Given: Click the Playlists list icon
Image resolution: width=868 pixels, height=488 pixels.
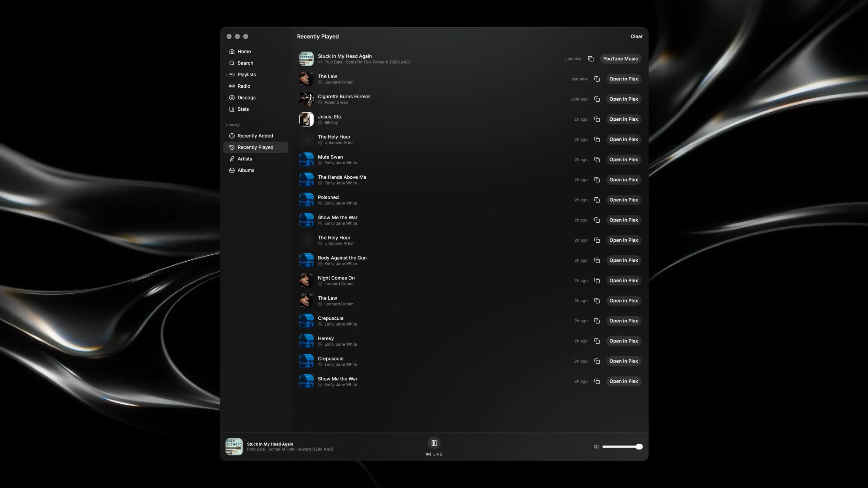Looking at the screenshot, I should tap(232, 75).
